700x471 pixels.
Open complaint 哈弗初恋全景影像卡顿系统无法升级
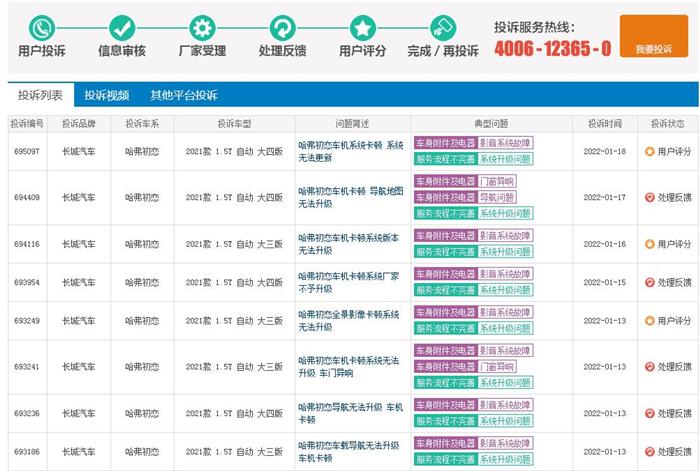pos(348,321)
